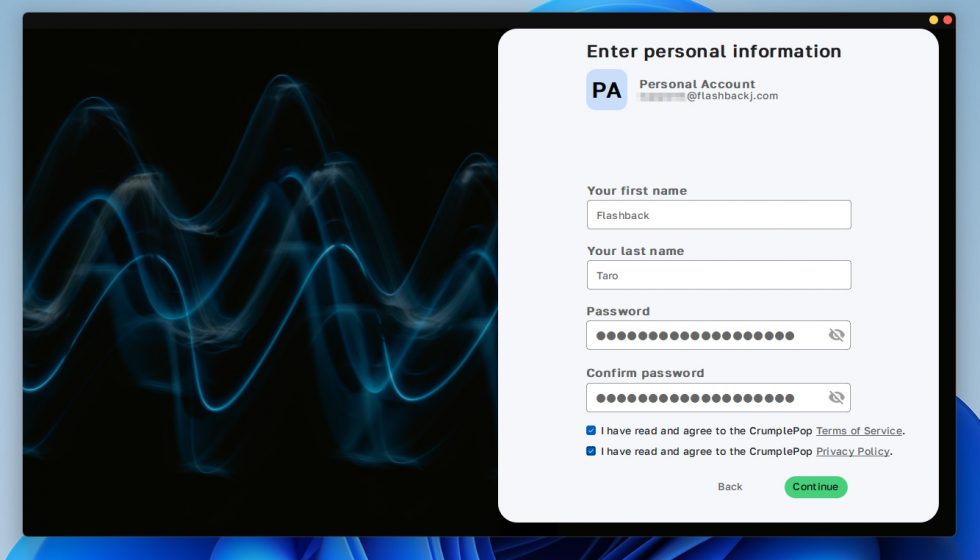980x560 pixels.
Task: Click the yellow minimize window button
Action: (x=933, y=20)
